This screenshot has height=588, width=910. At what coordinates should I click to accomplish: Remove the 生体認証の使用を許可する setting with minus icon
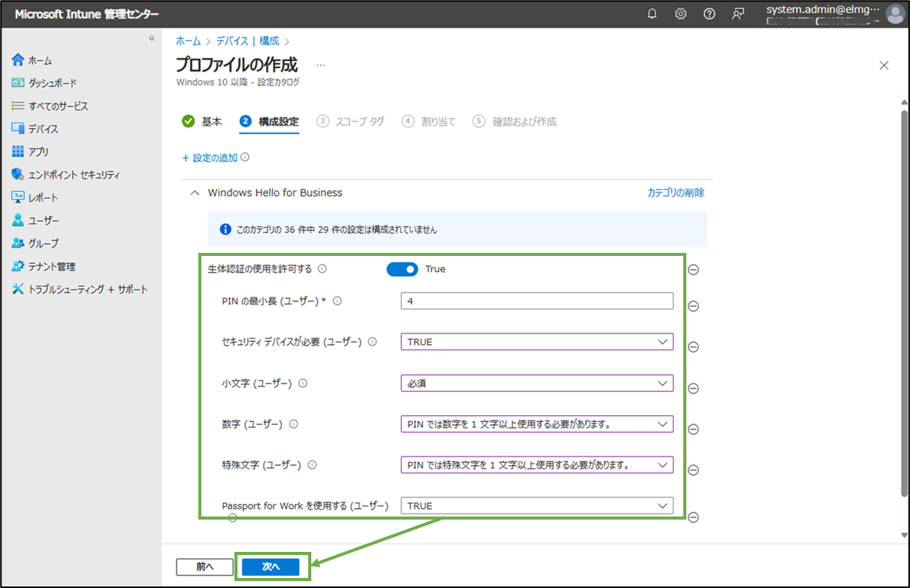(693, 269)
